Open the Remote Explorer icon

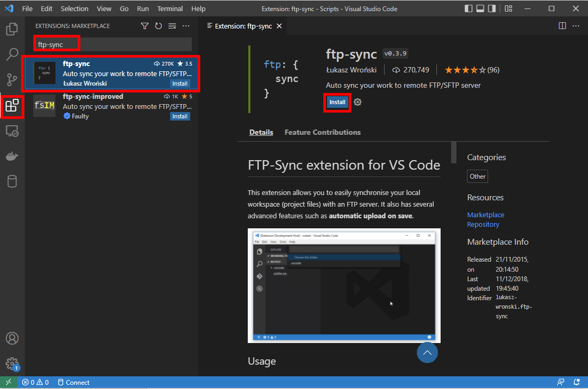click(x=12, y=132)
